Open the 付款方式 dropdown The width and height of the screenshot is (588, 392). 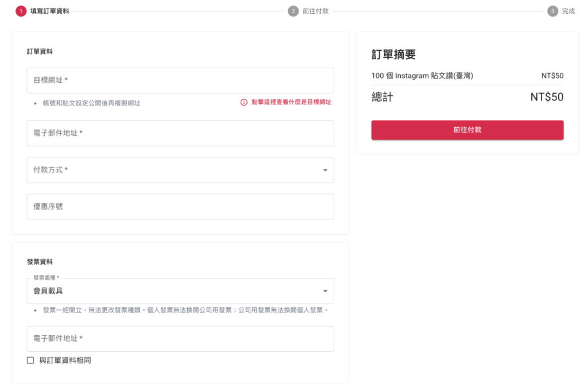tap(180, 170)
